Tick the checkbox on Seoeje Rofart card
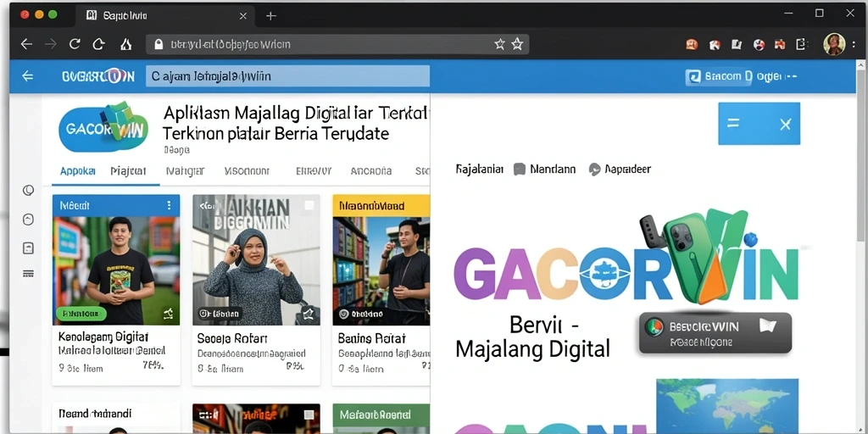Screen dimensions: 868x434 [x=309, y=205]
